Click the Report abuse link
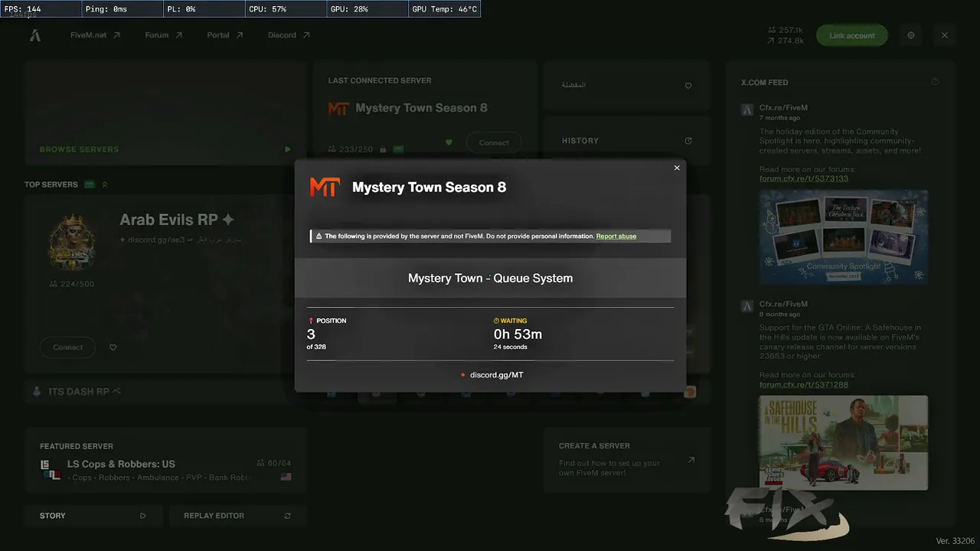The width and height of the screenshot is (980, 551). 616,236
